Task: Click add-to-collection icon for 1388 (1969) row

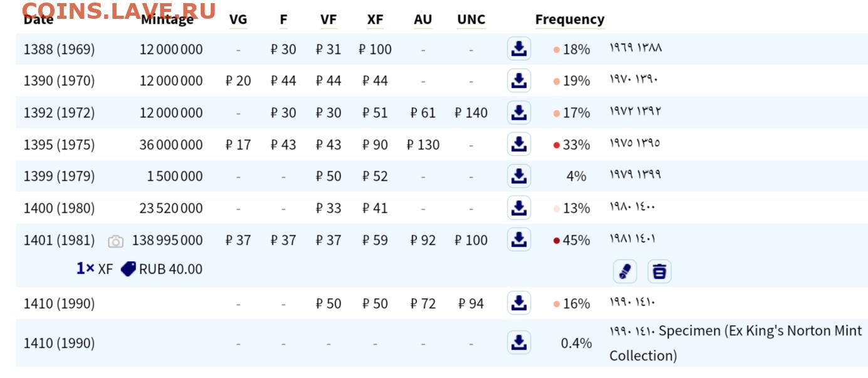Action: click(519, 48)
